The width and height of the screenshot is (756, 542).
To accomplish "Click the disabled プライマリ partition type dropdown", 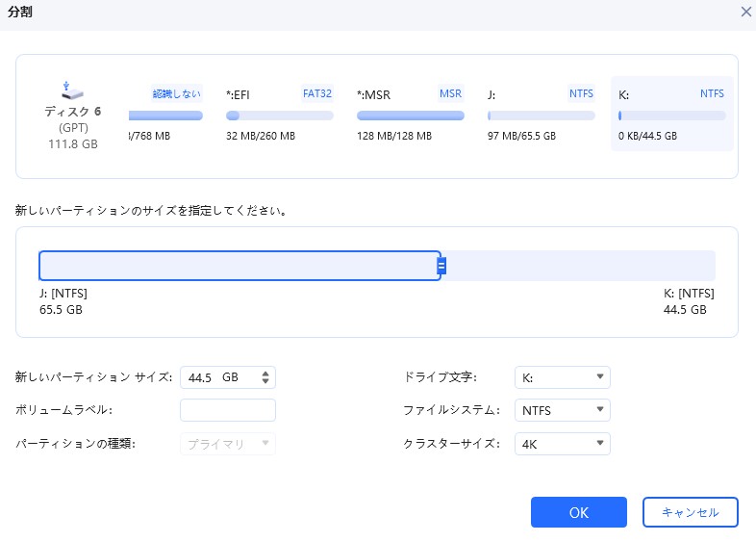I will 228,444.
